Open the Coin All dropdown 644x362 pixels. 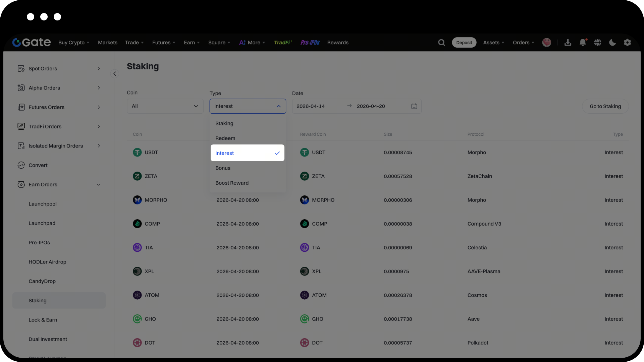(165, 106)
